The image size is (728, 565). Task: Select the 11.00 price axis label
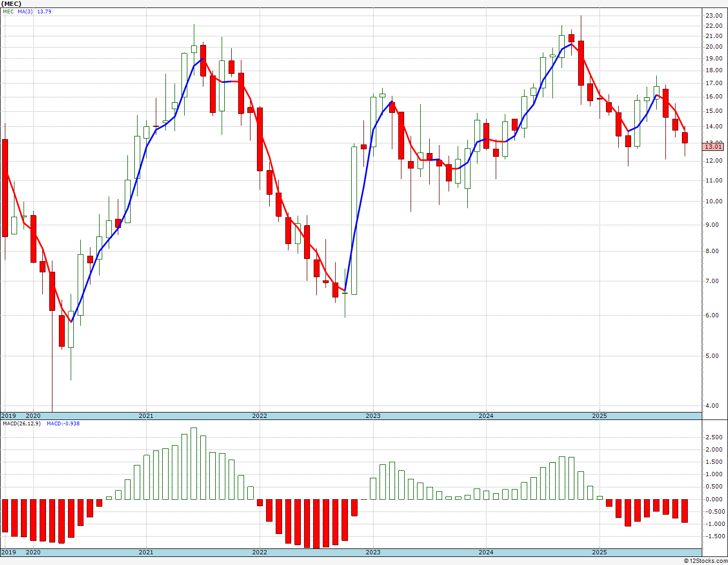tap(714, 180)
